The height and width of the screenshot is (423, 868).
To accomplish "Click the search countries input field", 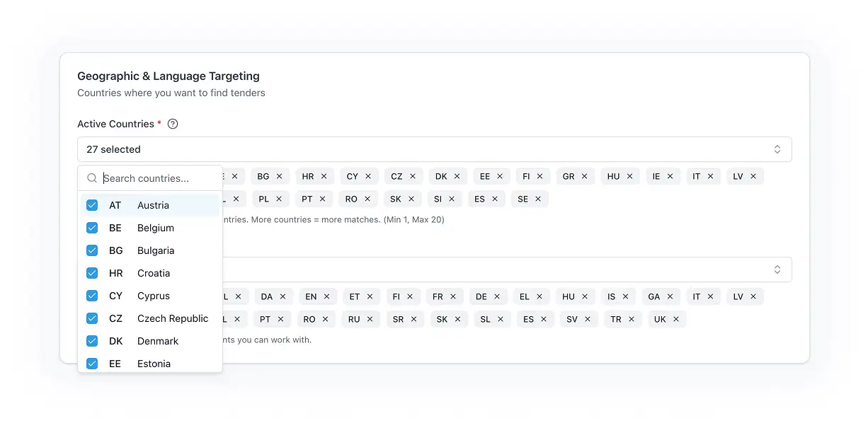I will click(x=149, y=178).
